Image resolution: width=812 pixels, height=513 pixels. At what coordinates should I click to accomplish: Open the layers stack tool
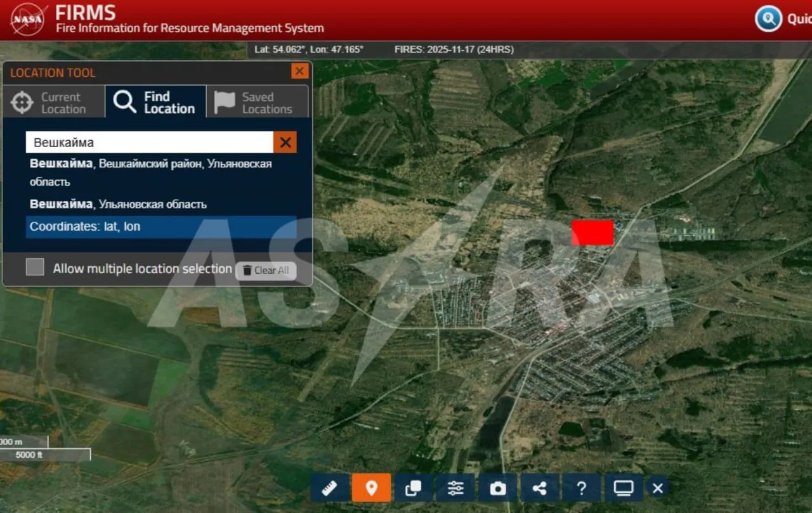(413, 488)
